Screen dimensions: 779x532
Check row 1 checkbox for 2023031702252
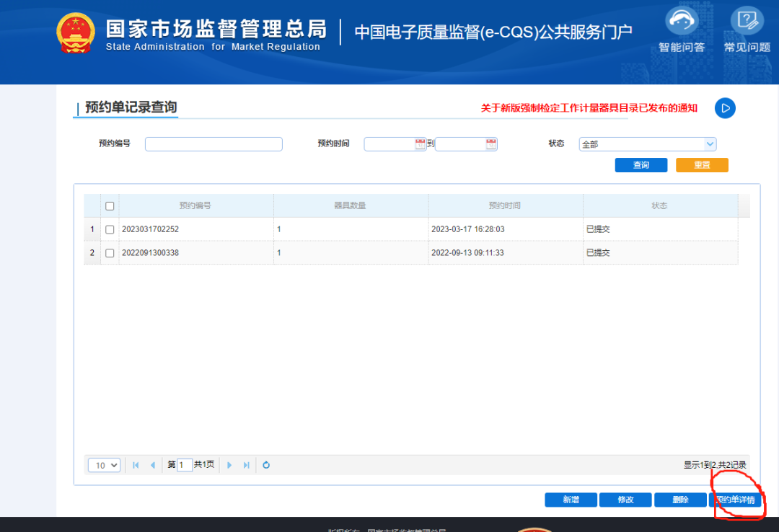tap(109, 229)
